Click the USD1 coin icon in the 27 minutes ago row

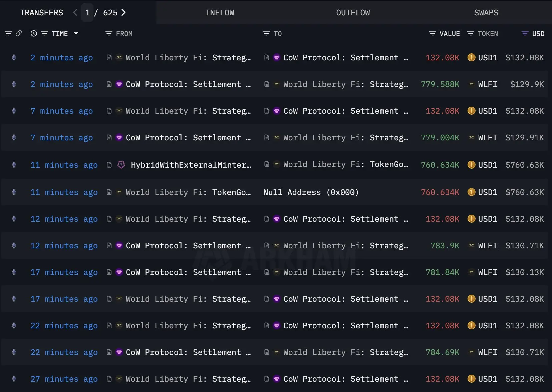pos(472,379)
